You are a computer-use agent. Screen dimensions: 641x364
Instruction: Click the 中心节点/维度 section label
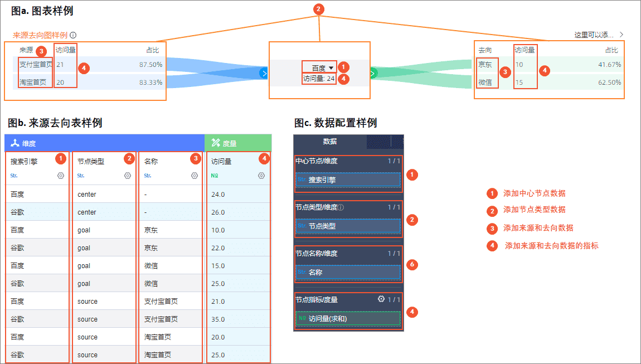317,161
